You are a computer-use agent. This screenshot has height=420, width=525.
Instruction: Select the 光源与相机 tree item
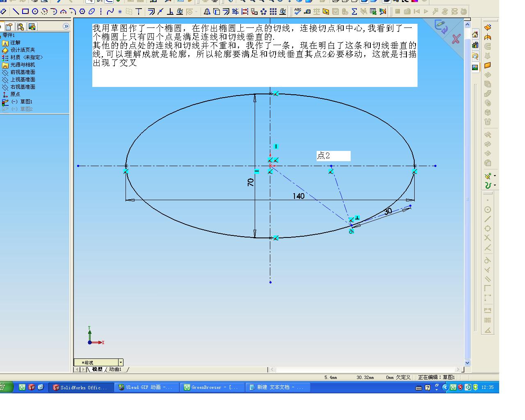(23, 65)
